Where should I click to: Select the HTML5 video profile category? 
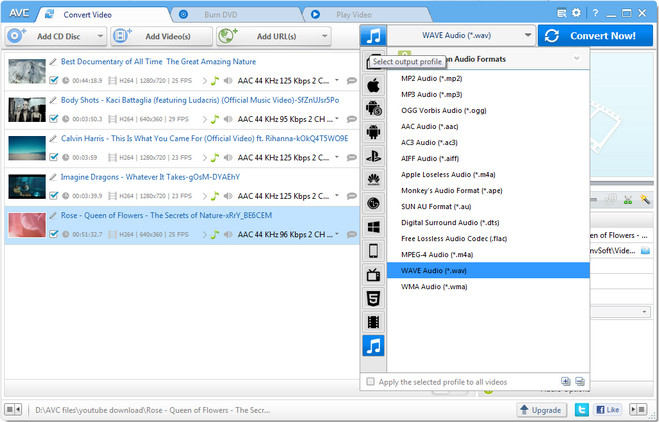373,298
